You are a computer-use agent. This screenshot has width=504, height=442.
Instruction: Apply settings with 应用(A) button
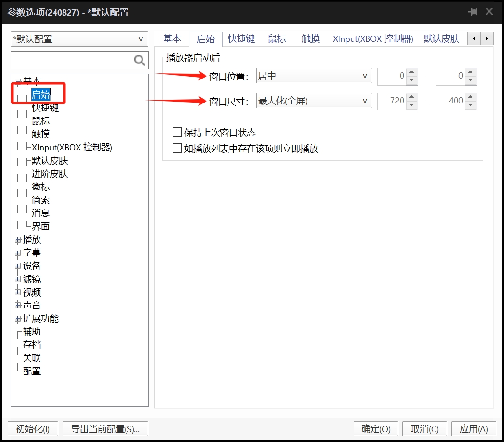click(x=473, y=429)
